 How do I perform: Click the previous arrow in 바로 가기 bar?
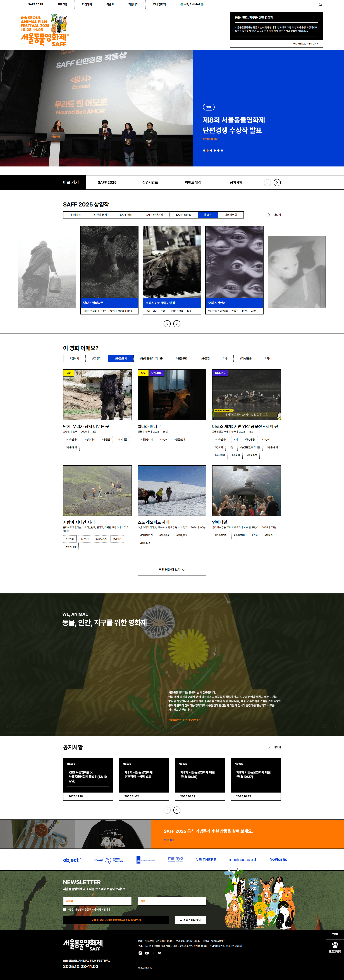(268, 183)
